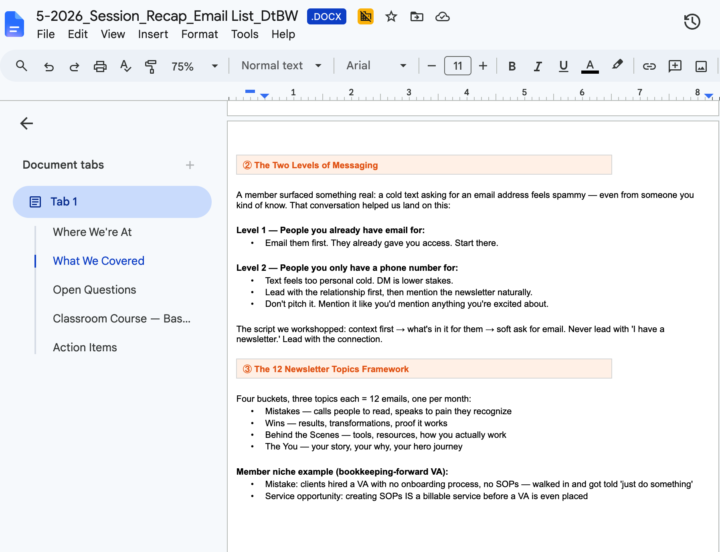Toggle bold formatting
This screenshot has width=720, height=552.
(512, 67)
